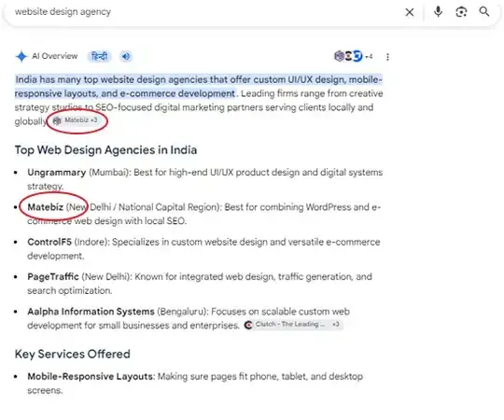
Task: Open Google Lens image search icon
Action: (x=461, y=12)
